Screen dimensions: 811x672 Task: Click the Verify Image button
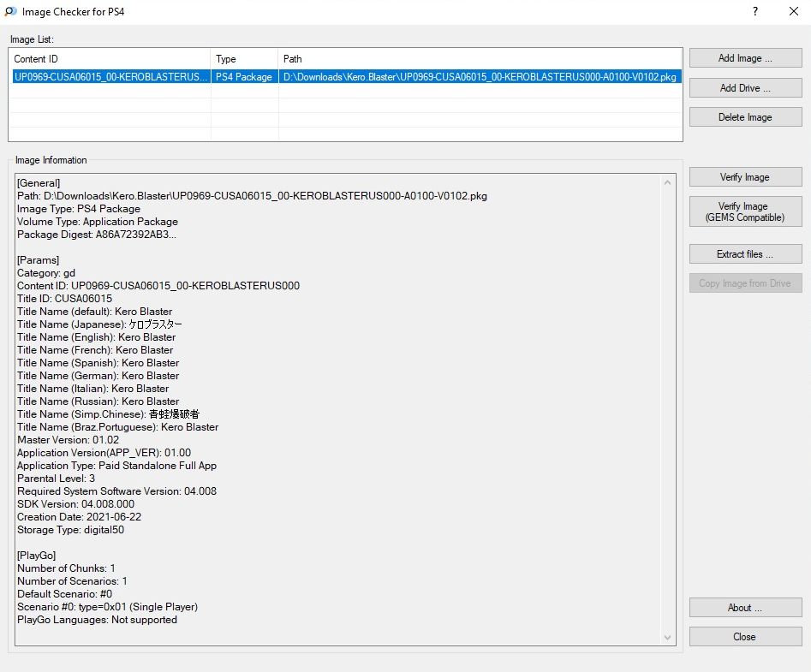[x=745, y=177]
